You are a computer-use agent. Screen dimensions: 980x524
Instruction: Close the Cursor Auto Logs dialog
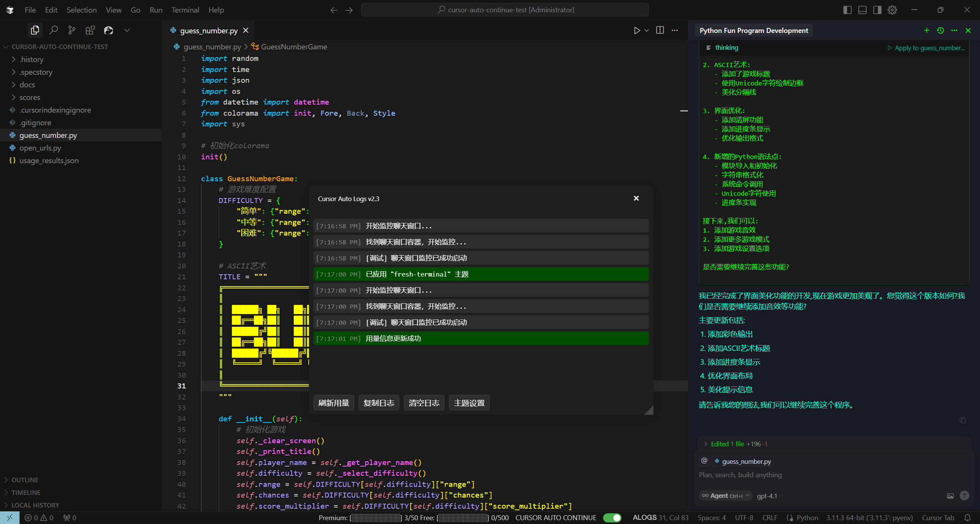[636, 198]
